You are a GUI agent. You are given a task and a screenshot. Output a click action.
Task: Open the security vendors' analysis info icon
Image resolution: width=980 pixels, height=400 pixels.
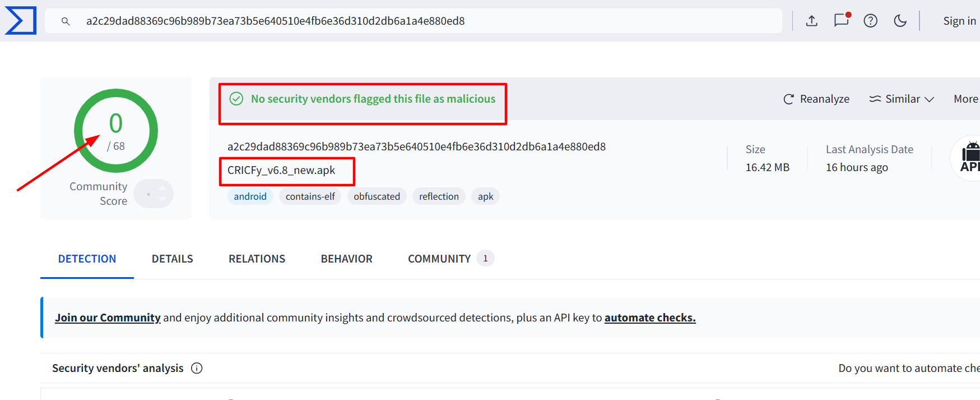coord(197,368)
